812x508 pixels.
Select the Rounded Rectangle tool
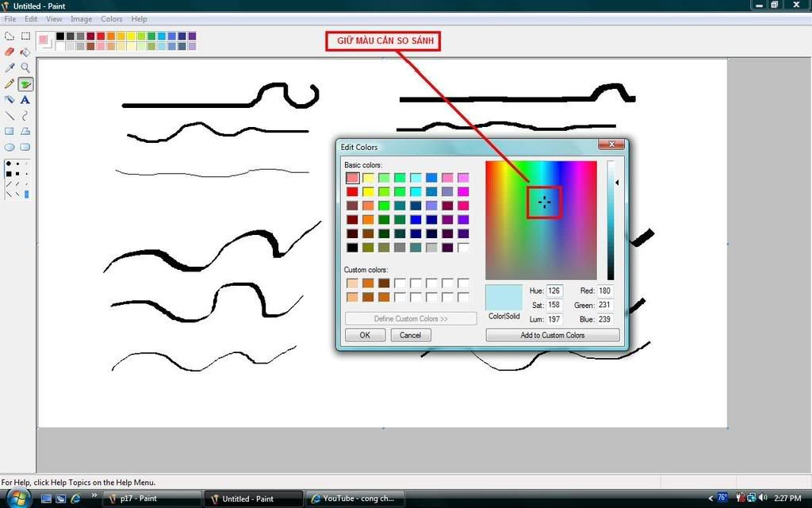pos(25,147)
